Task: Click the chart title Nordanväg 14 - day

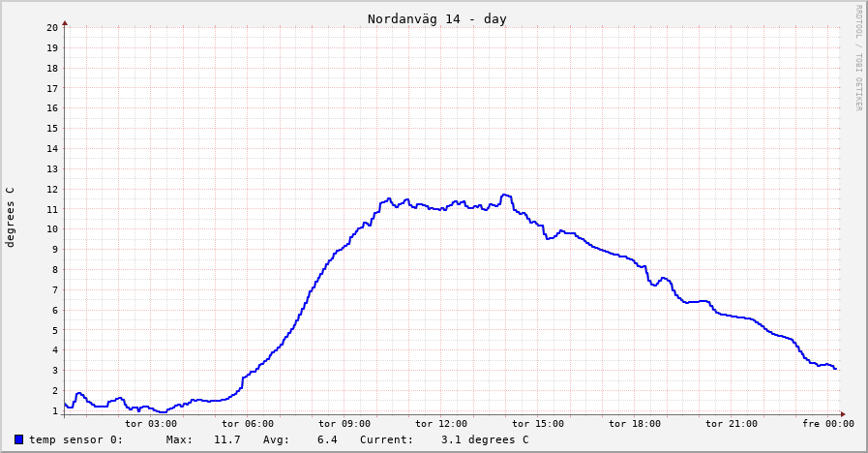Action: (x=436, y=19)
